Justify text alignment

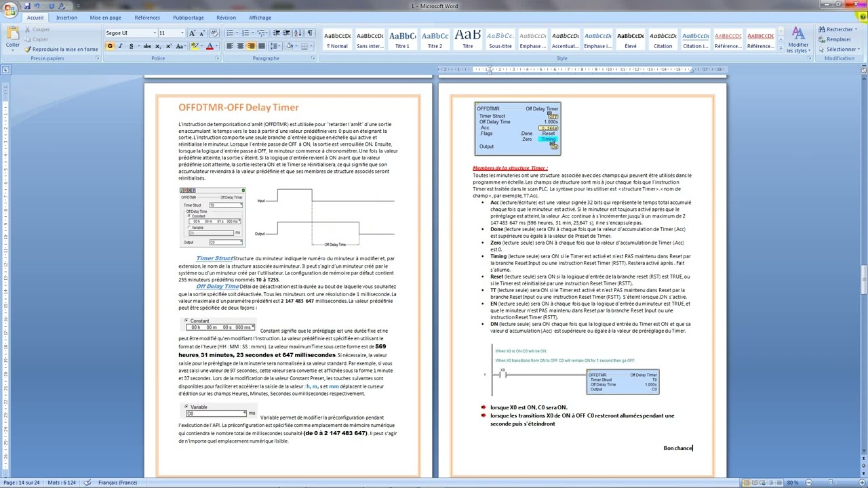click(x=261, y=46)
